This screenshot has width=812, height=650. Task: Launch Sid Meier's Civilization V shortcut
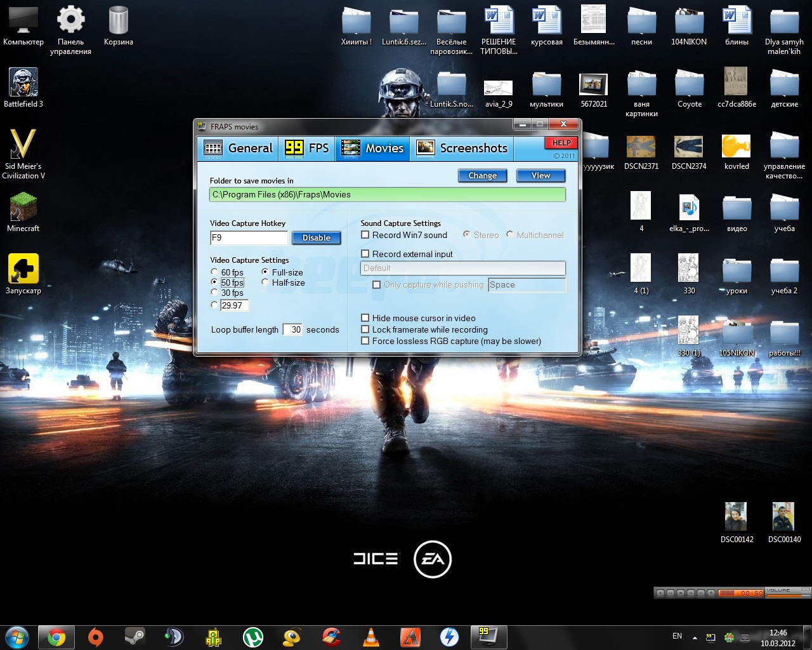tap(23, 154)
